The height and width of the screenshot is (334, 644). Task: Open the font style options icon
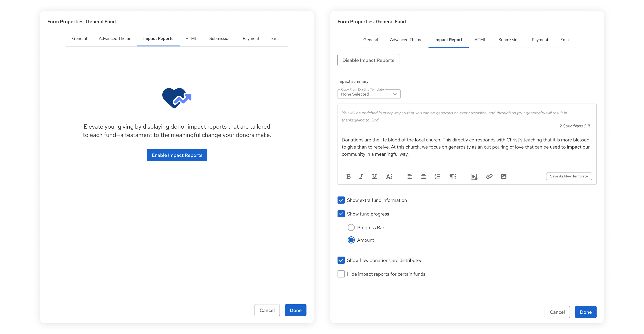pyautogui.click(x=389, y=176)
